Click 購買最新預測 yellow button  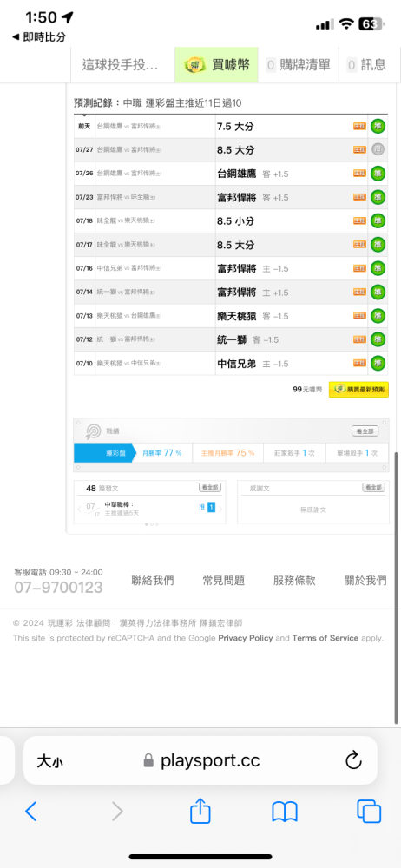(x=359, y=389)
